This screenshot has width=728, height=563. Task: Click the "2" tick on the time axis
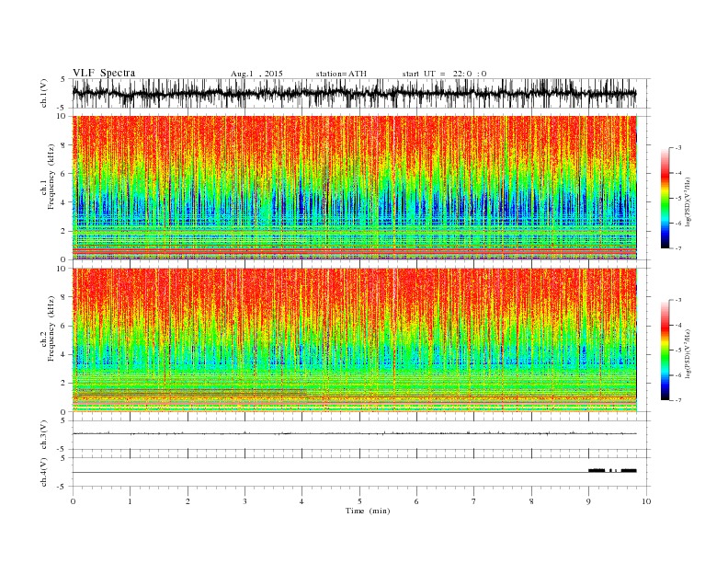tap(188, 501)
